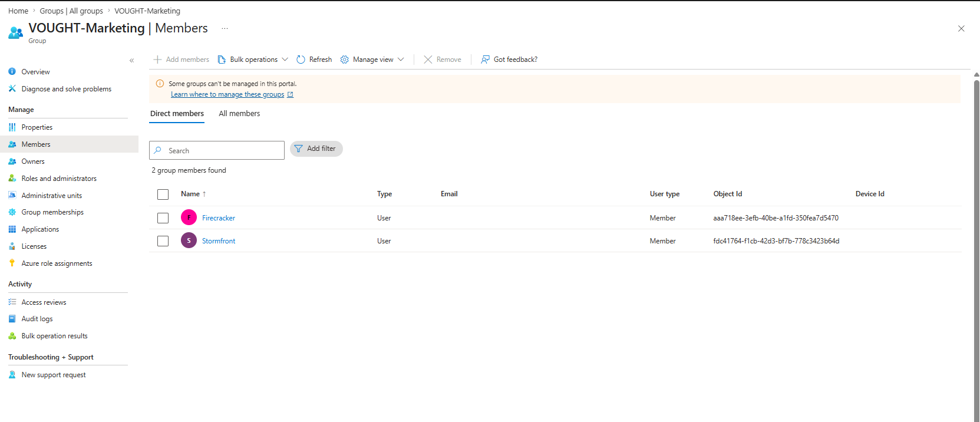
Task: Switch to the Direct members tab
Action: [x=177, y=114]
